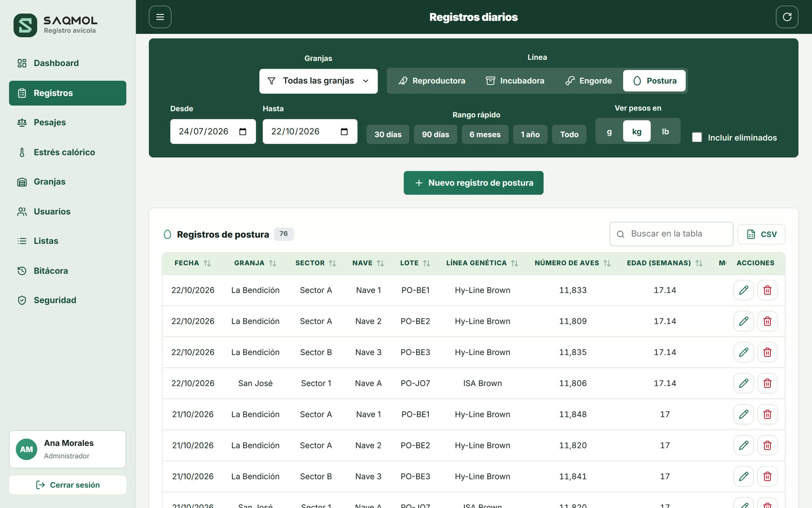The height and width of the screenshot is (508, 812).
Task: Select the Reproductora line tab
Action: coord(432,81)
